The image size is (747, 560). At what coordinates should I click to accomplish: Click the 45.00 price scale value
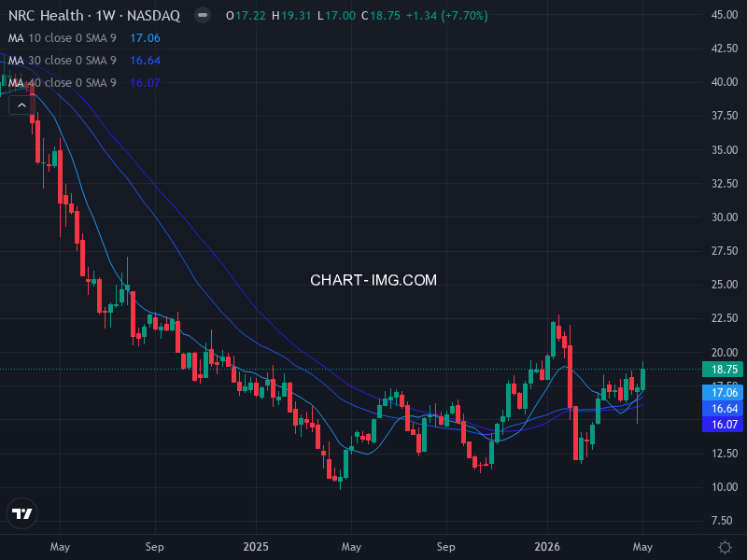(x=725, y=15)
